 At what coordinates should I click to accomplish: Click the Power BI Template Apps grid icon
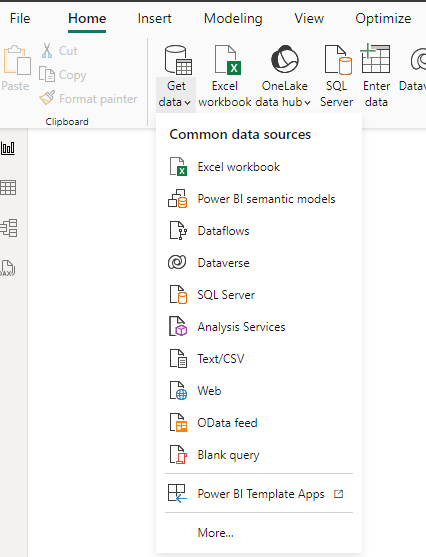[x=177, y=493]
